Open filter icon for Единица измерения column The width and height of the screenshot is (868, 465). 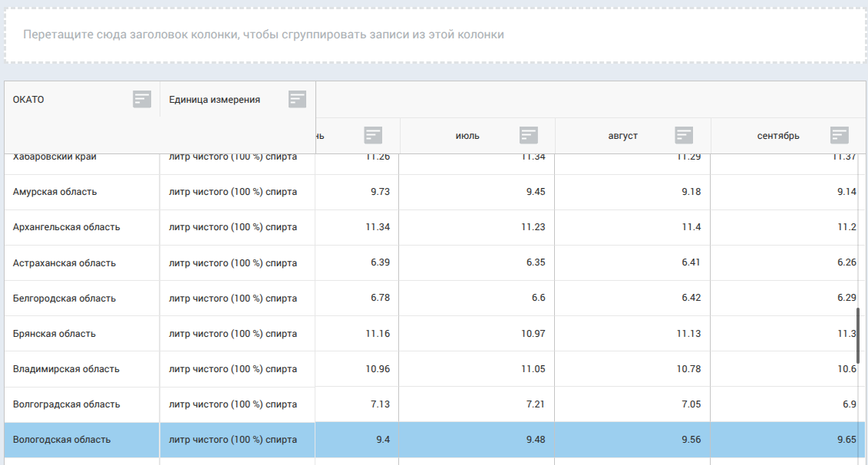pos(297,99)
